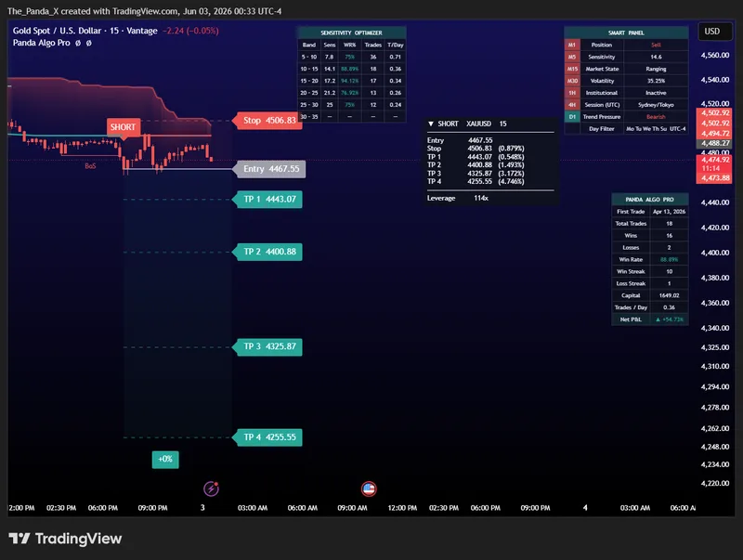Click the BoS structure label
Image resolution: width=743 pixels, height=560 pixels.
click(90, 166)
